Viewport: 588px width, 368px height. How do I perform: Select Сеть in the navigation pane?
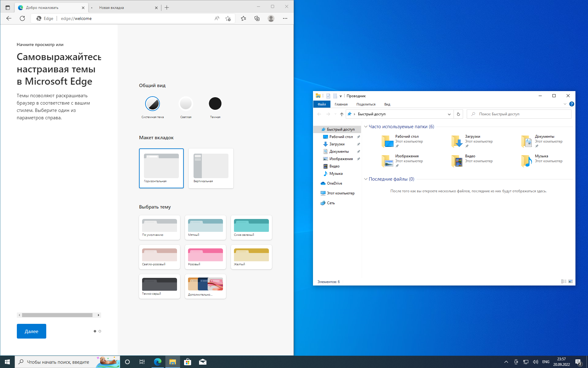(331, 203)
